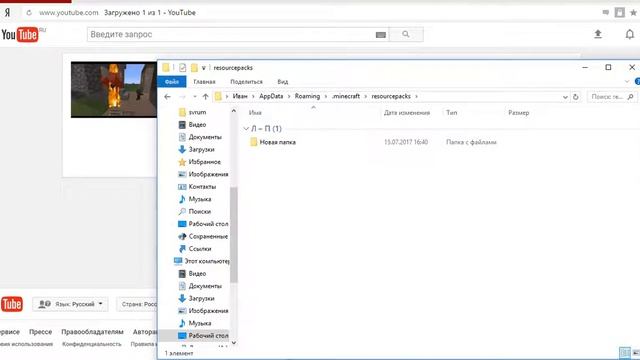
Task: Open the upper Видео folder in the navigation pane
Action: pos(192,124)
